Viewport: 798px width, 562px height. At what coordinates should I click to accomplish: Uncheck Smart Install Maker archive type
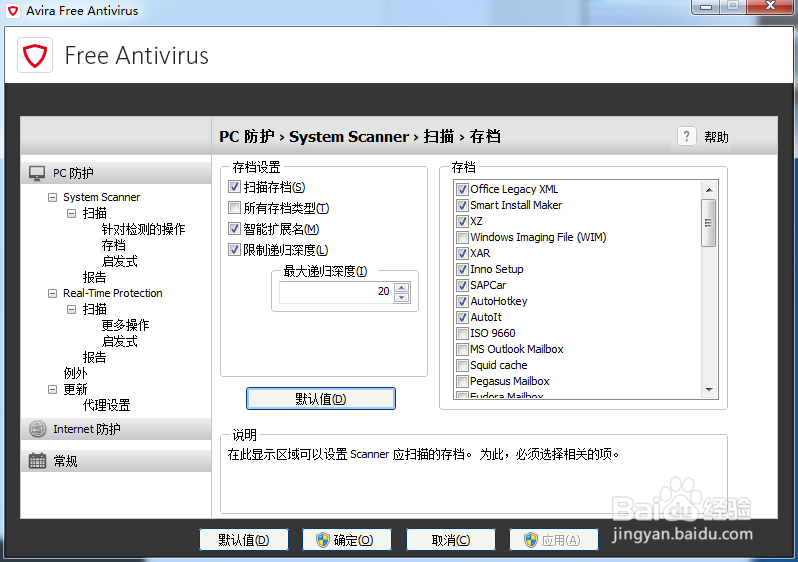click(x=462, y=205)
